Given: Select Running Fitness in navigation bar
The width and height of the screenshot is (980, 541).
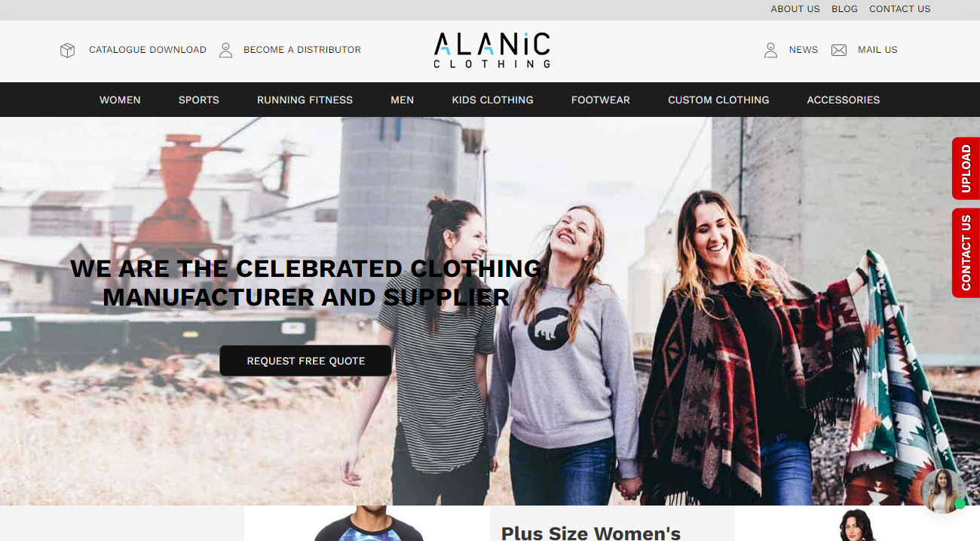Looking at the screenshot, I should click(x=305, y=100).
